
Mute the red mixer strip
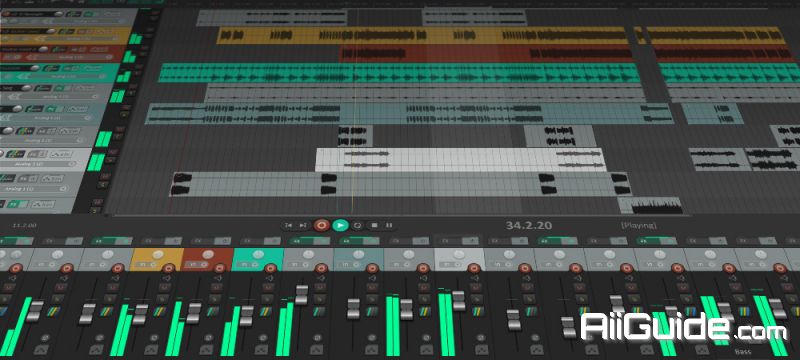pyautogui.click(x=217, y=287)
